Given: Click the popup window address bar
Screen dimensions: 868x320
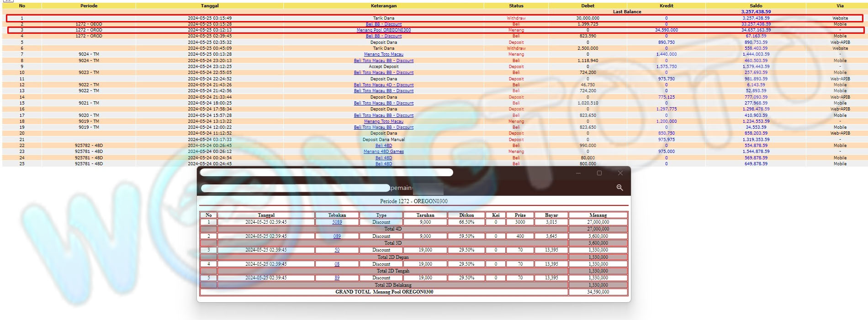Looking at the screenshot, I should pos(295,188).
